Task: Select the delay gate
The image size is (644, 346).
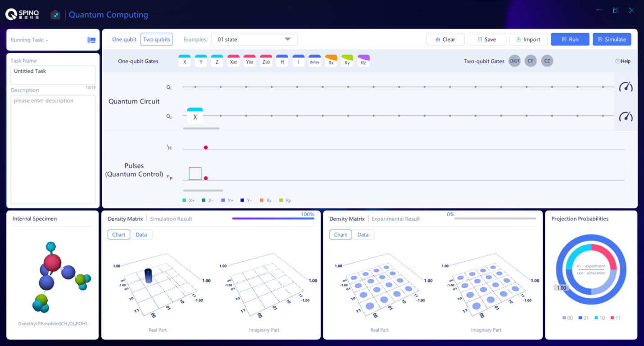Action: click(x=314, y=61)
